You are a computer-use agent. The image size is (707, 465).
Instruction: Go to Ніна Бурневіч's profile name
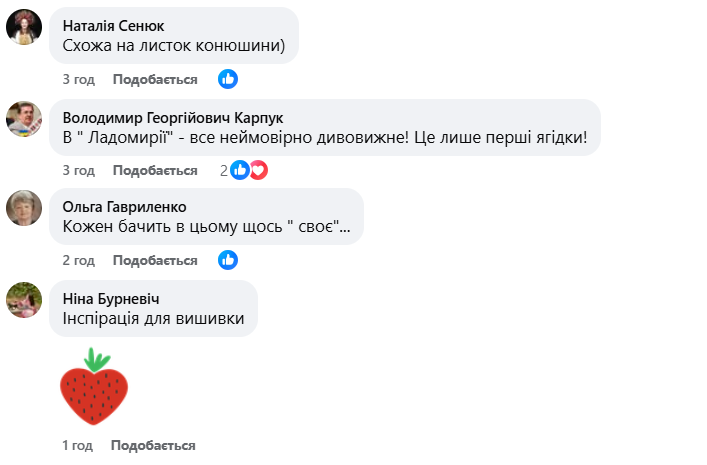tap(111, 298)
